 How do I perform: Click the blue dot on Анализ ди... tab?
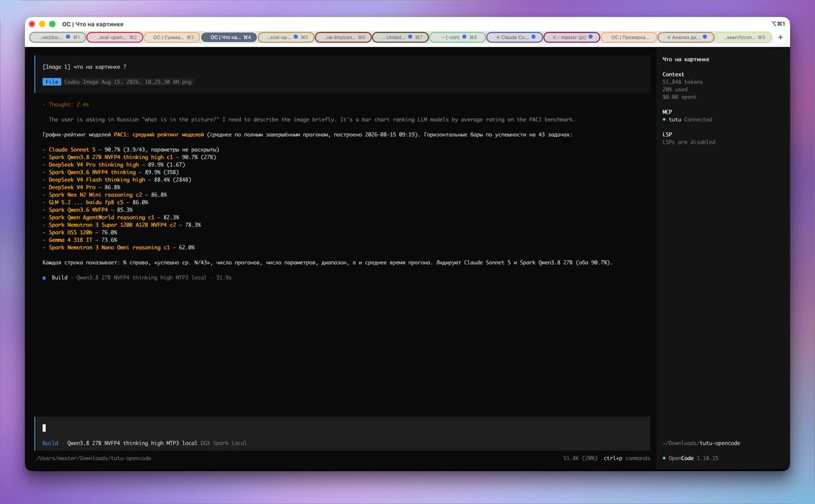coord(705,37)
